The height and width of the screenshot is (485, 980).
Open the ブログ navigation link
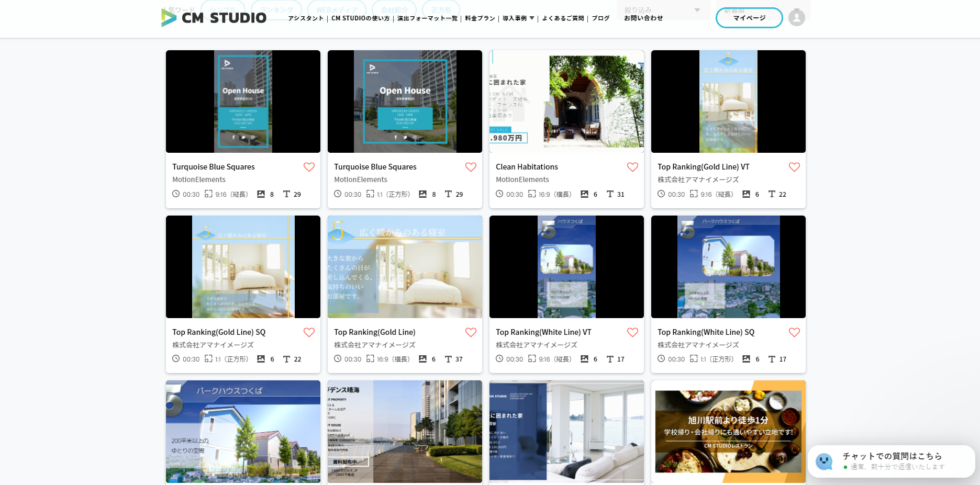click(x=600, y=18)
